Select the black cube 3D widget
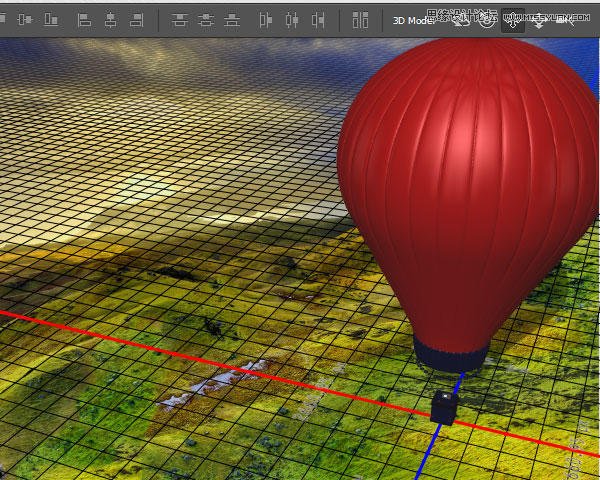Image resolution: width=600 pixels, height=480 pixels. pyautogui.click(x=445, y=408)
